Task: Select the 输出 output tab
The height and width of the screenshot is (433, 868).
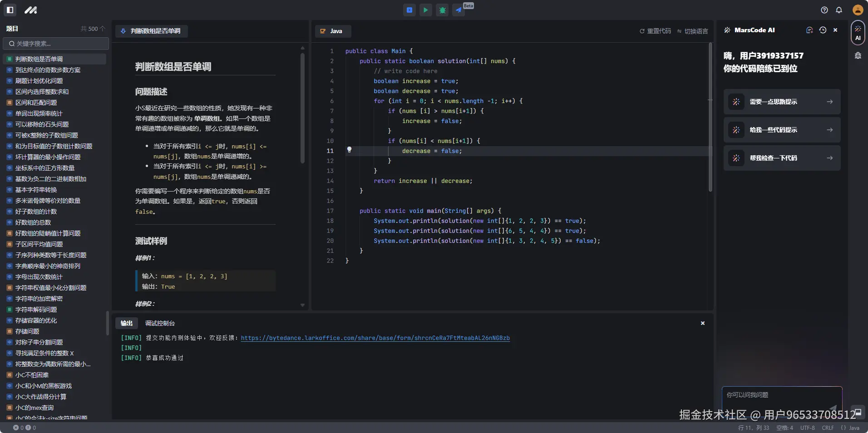Action: tap(127, 323)
